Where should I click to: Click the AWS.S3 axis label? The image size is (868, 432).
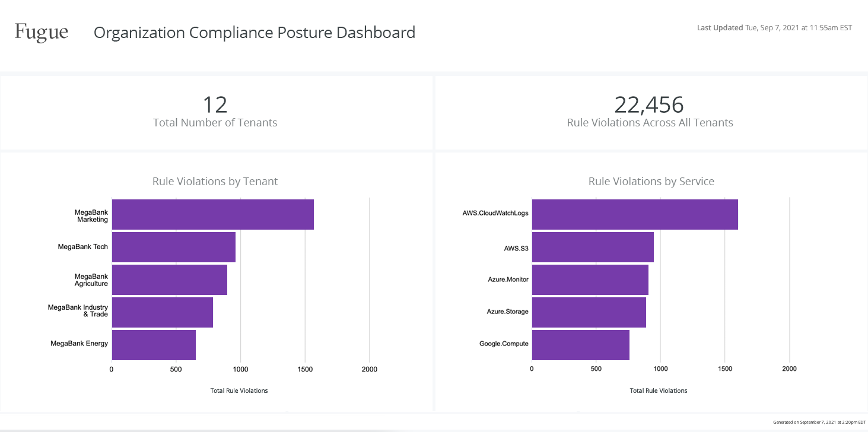click(x=516, y=249)
